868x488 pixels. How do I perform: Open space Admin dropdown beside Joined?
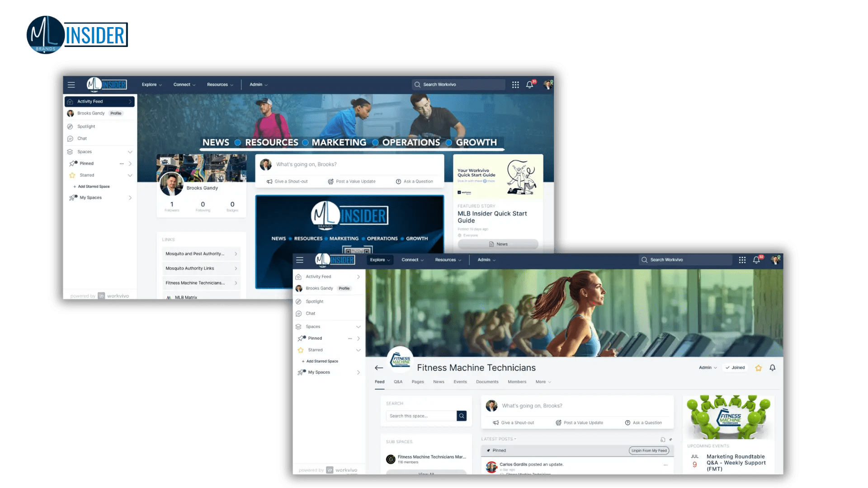pos(708,368)
